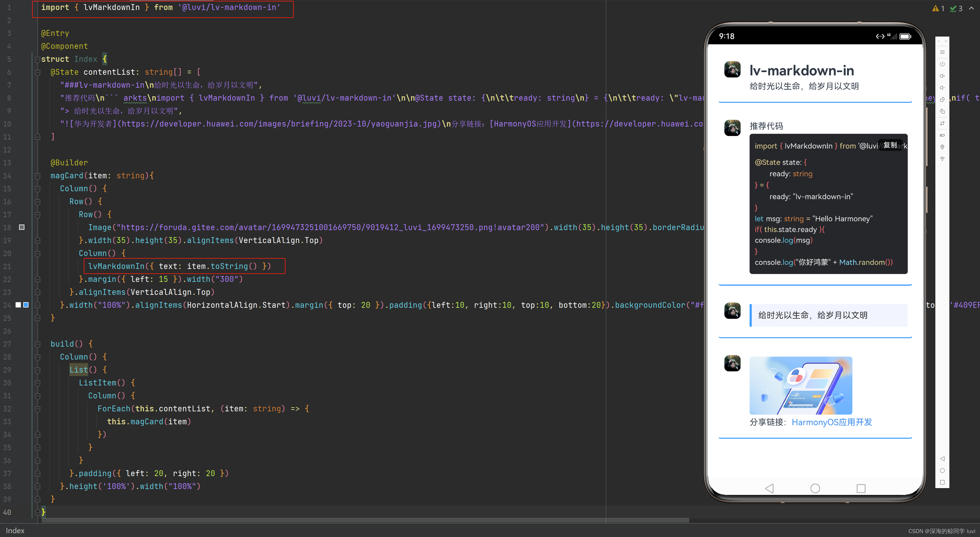This screenshot has height=537, width=980.
Task: Open the emulator location pin icon
Action: (942, 147)
